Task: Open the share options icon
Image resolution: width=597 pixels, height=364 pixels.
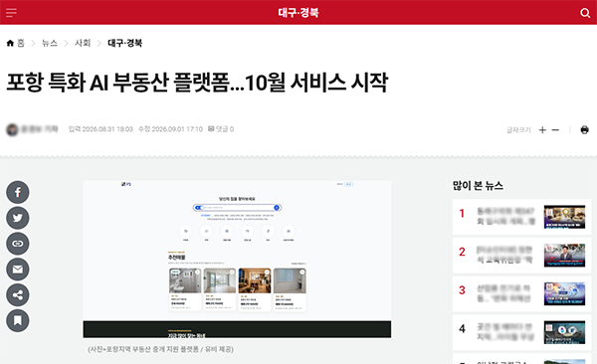Action: tap(18, 294)
